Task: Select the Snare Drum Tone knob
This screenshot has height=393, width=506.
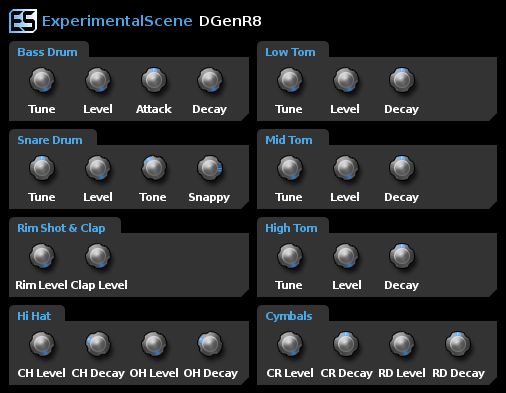Action: [154, 168]
